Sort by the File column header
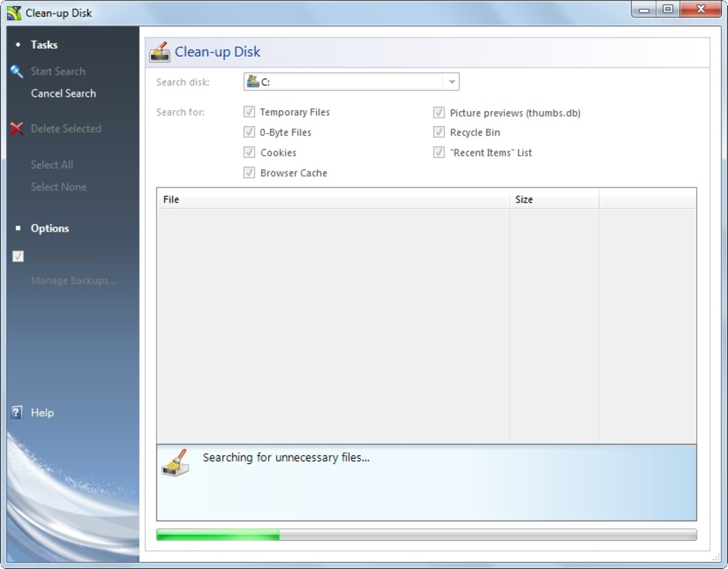 333,199
